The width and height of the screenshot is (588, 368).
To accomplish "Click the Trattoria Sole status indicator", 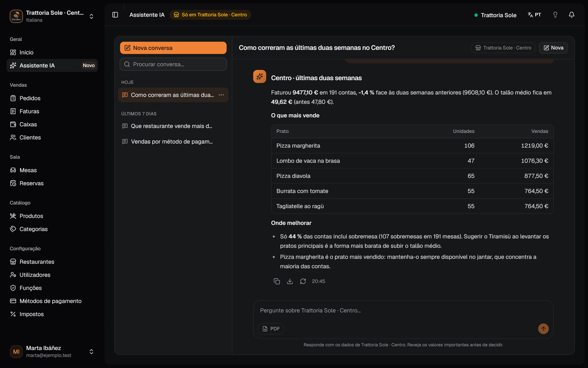I will point(496,15).
